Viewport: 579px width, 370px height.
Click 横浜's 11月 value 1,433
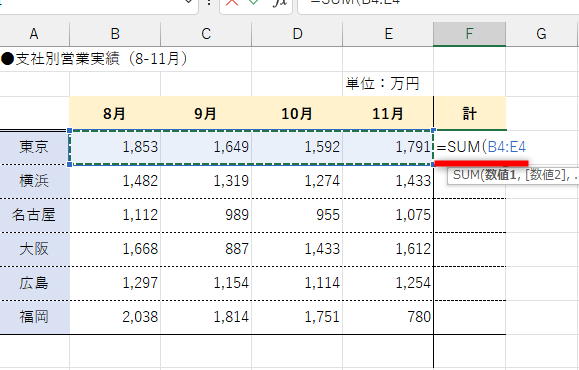(x=388, y=181)
